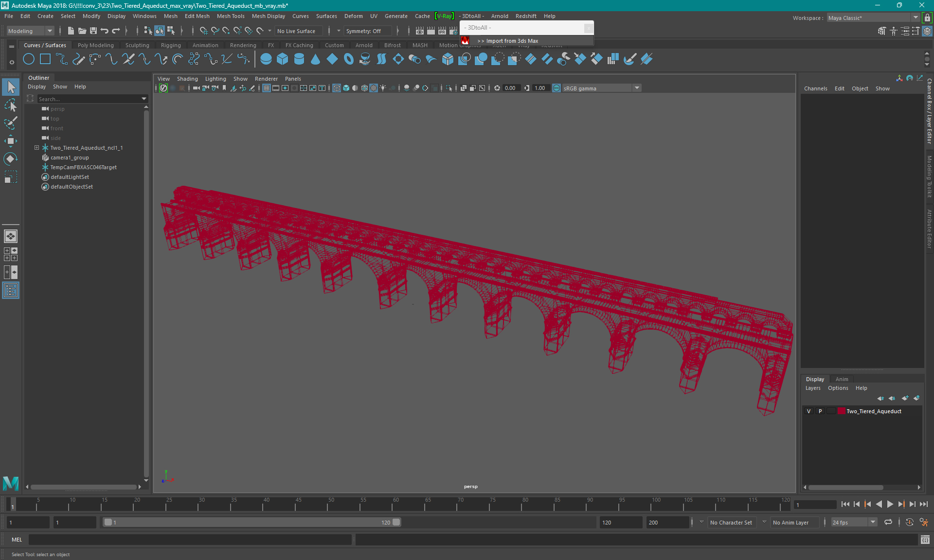Toggle Two_Tiered_Aqueduct layer visibility V
934x560 pixels.
pyautogui.click(x=809, y=411)
